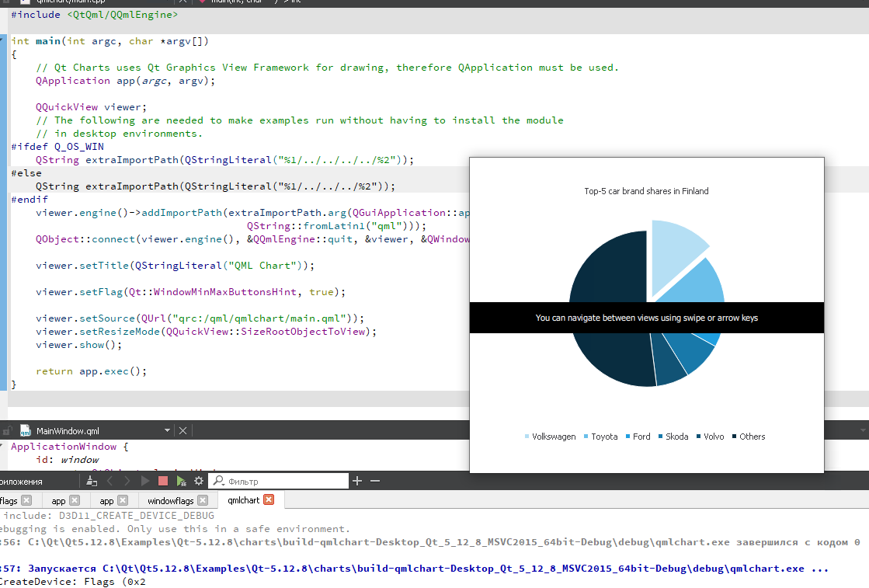The width and height of the screenshot is (869, 588).
Task: Place cursor on QQuickView viewer line
Action: tap(91, 107)
